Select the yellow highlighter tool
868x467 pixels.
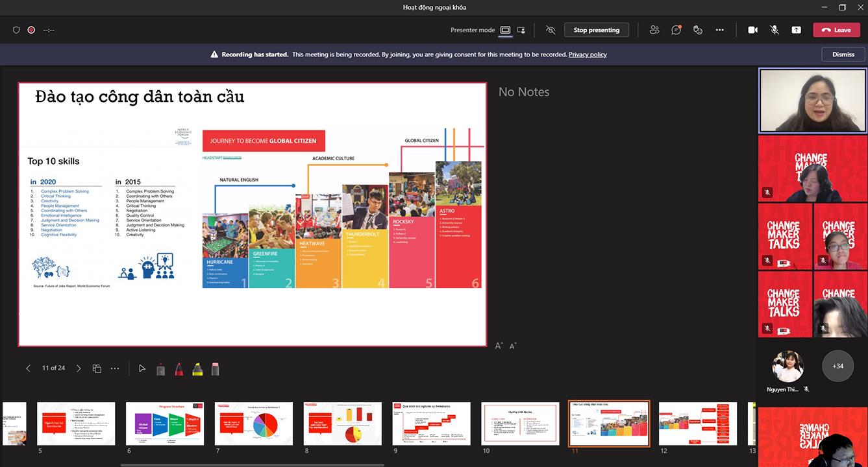[197, 368]
